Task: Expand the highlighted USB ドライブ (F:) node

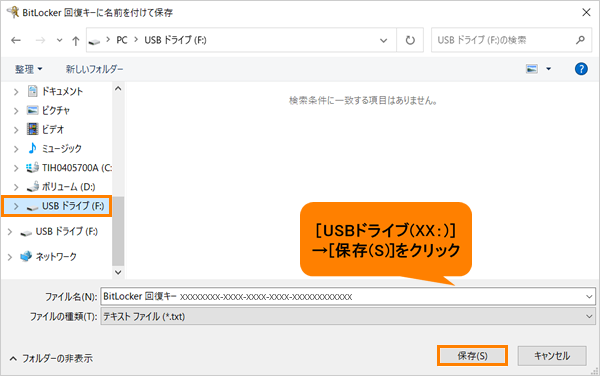Action: 16,206
